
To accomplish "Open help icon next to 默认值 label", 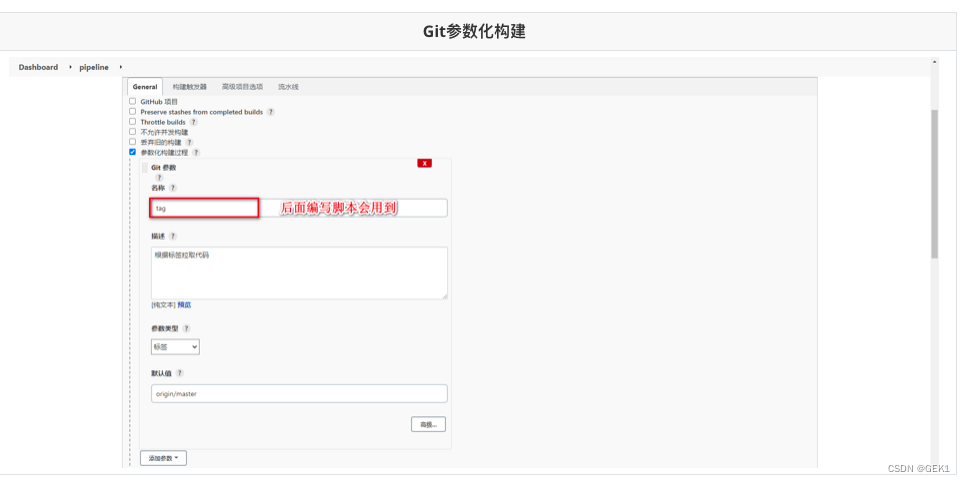I will point(180,373).
